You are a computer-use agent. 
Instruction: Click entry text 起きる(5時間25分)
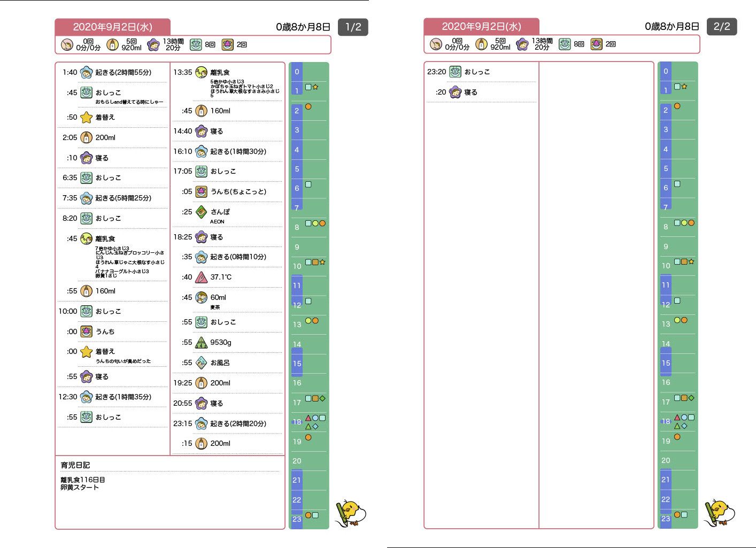124,198
